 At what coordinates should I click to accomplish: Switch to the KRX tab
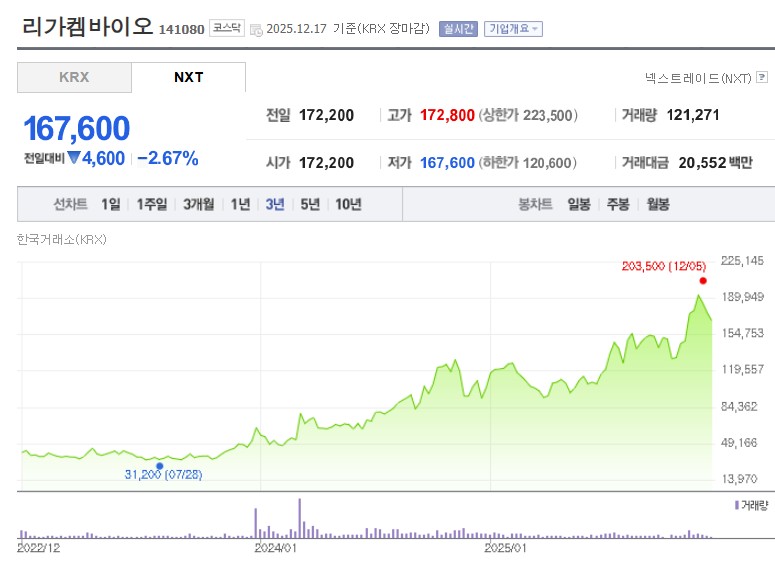point(74,77)
